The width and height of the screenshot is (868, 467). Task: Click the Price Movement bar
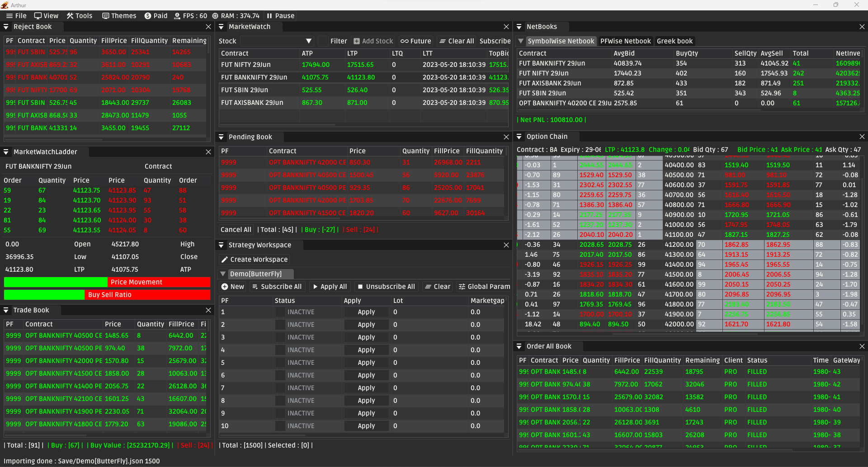pos(107,282)
